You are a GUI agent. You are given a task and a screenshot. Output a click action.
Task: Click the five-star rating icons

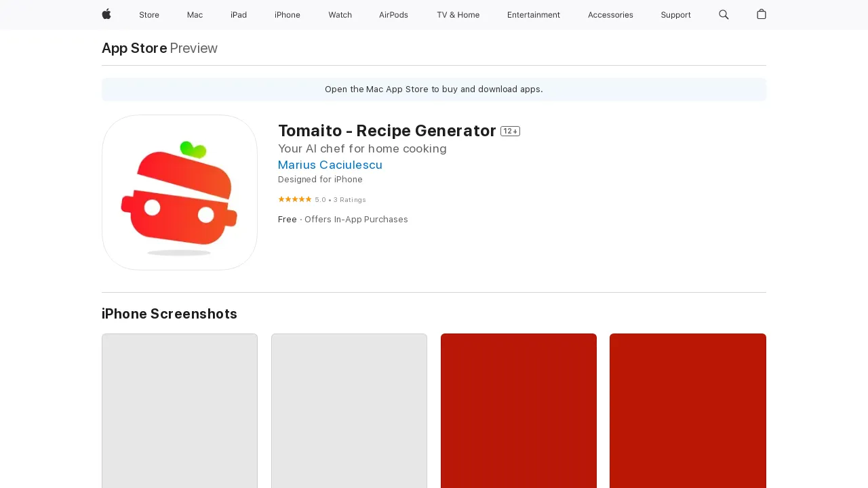[295, 199]
